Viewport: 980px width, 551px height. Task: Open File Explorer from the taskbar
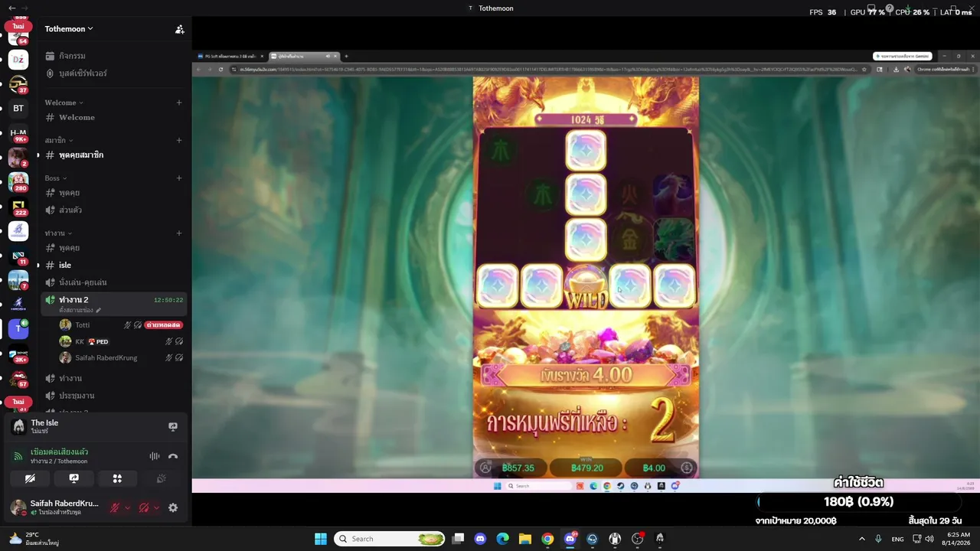click(524, 539)
